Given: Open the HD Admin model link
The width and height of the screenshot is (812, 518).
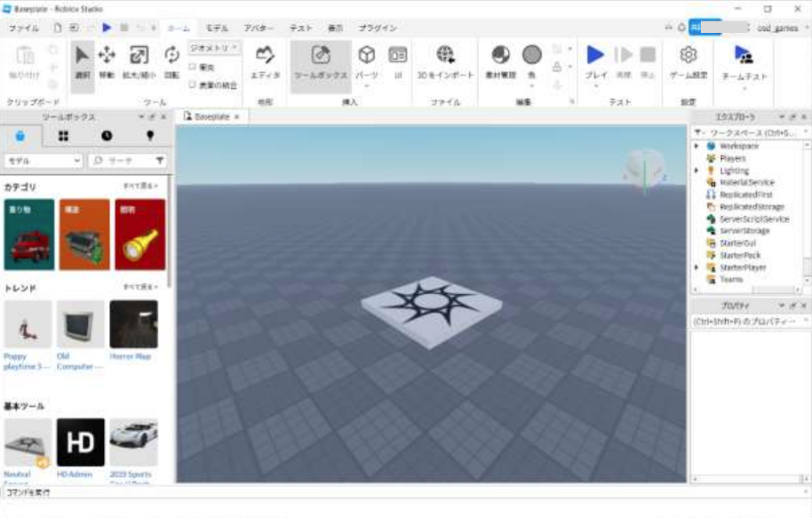Looking at the screenshot, I should (75, 474).
